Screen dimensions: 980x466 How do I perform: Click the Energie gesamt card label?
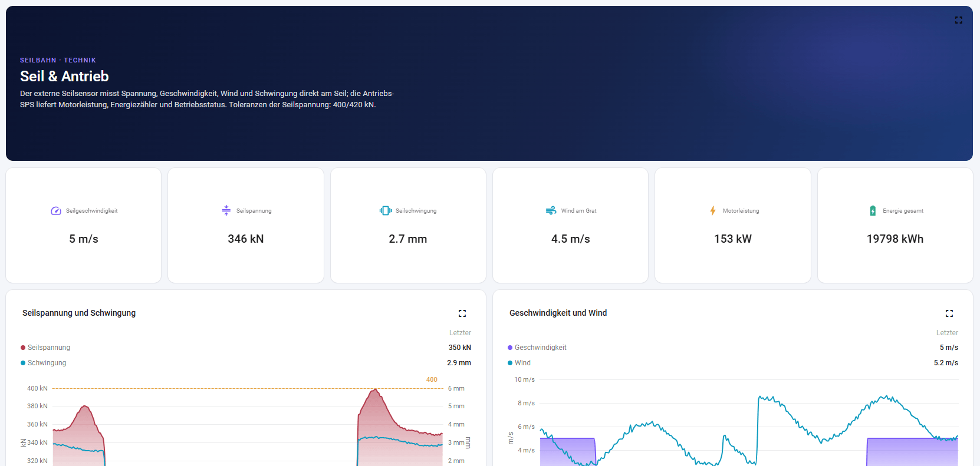pos(903,211)
